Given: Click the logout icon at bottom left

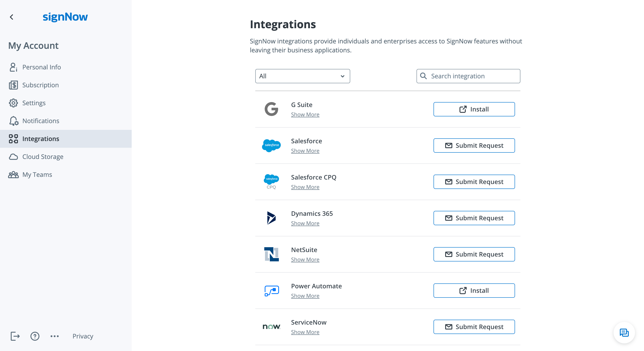Looking at the screenshot, I should click(15, 336).
